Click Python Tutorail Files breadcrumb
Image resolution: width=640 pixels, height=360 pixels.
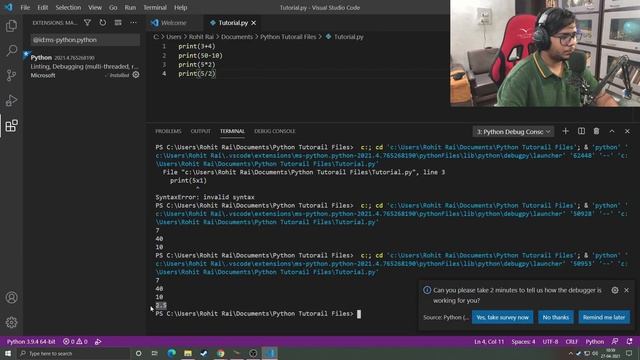click(x=288, y=37)
